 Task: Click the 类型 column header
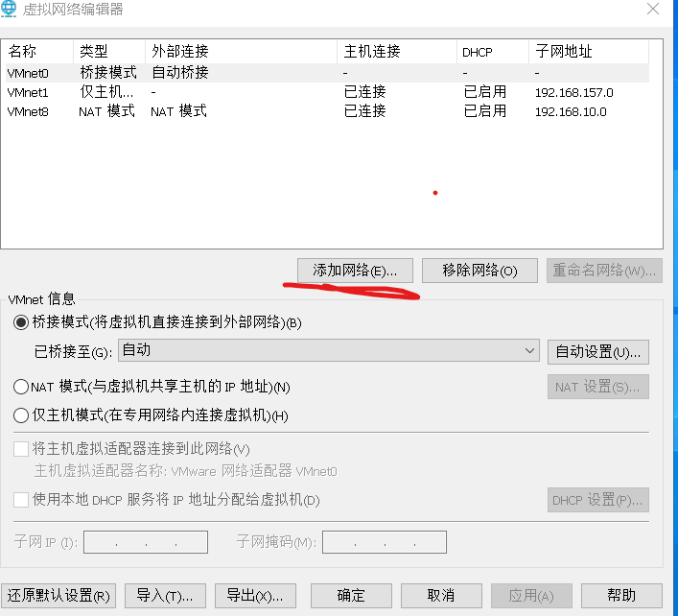(x=109, y=52)
